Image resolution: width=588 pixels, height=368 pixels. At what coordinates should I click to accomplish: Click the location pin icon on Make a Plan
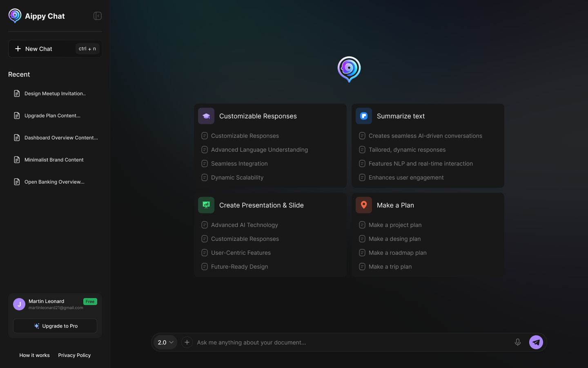click(x=364, y=205)
